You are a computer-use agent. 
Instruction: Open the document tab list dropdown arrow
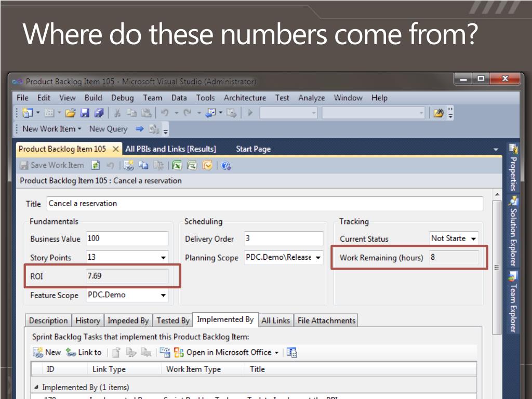pos(496,149)
